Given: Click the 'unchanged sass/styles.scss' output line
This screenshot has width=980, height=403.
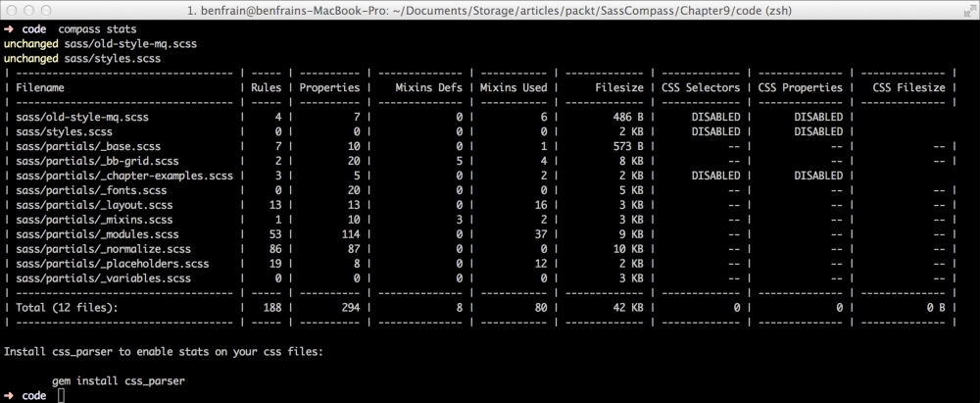Looking at the screenshot, I should click(x=82, y=59).
